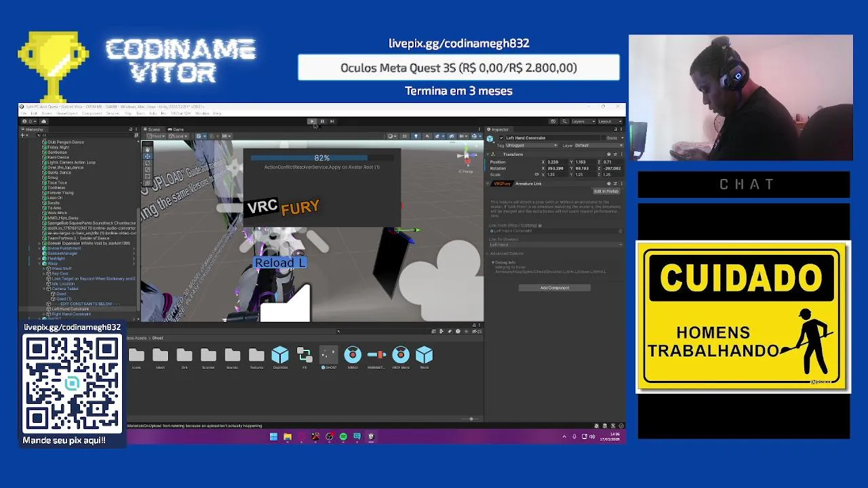Select the Hand view tool
This screenshot has height=488, width=868.
[147, 149]
